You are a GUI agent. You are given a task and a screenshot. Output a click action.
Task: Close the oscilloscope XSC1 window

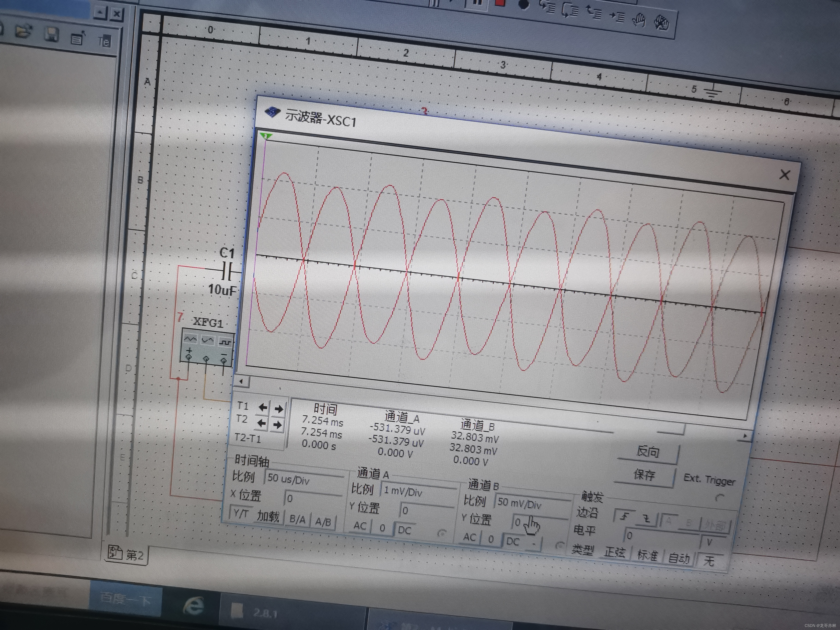coord(784,175)
